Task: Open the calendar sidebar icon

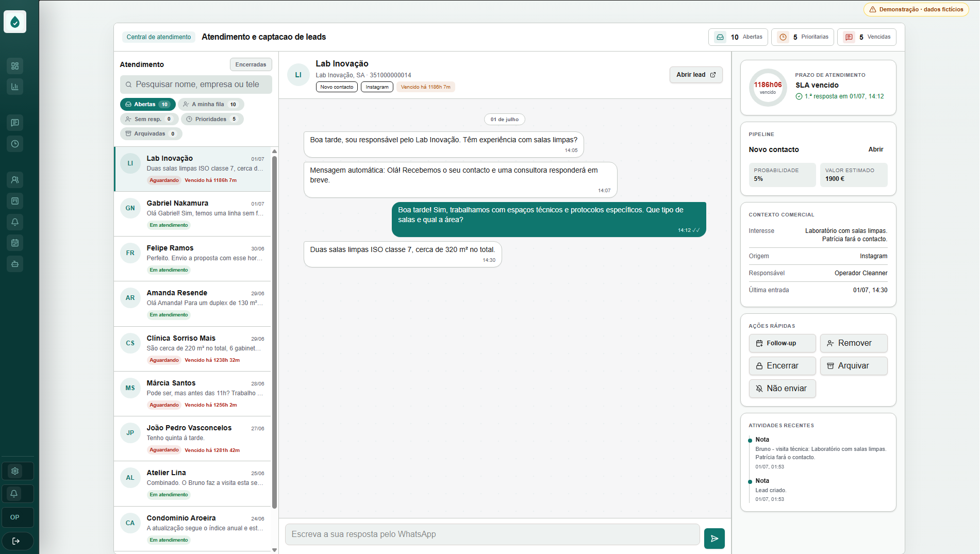Action: click(15, 243)
